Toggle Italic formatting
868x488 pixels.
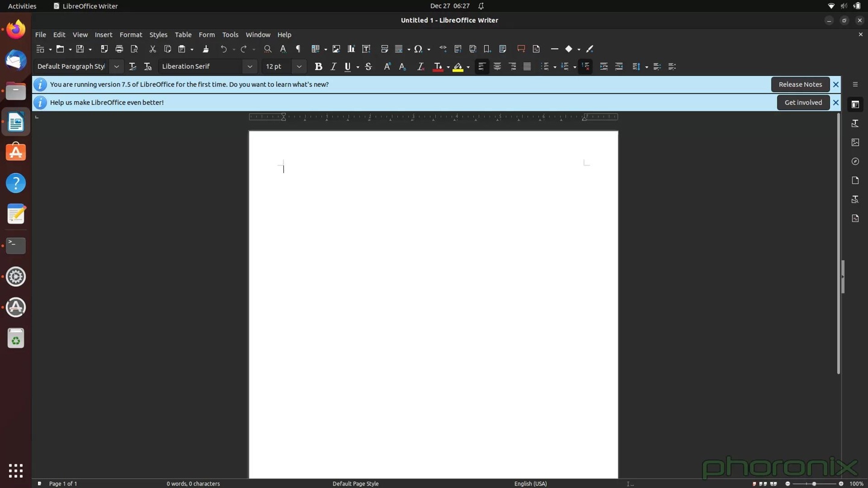pos(333,67)
